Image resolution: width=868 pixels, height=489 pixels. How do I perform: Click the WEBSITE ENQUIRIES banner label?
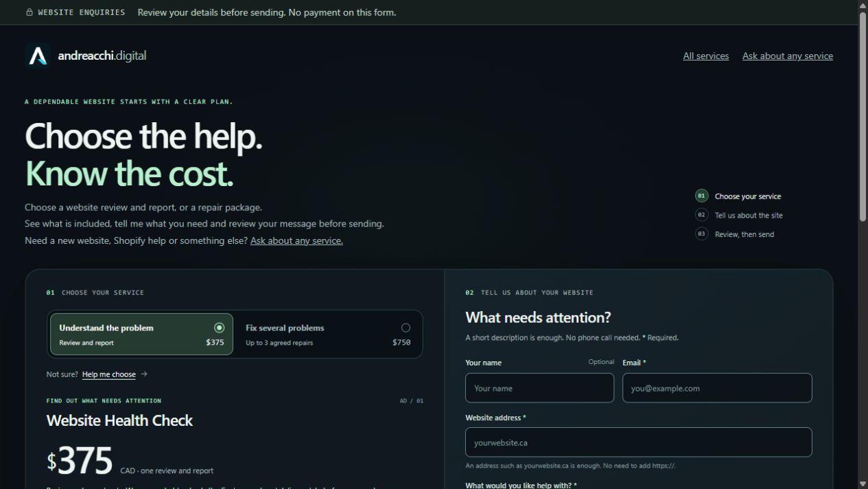pyautogui.click(x=82, y=12)
